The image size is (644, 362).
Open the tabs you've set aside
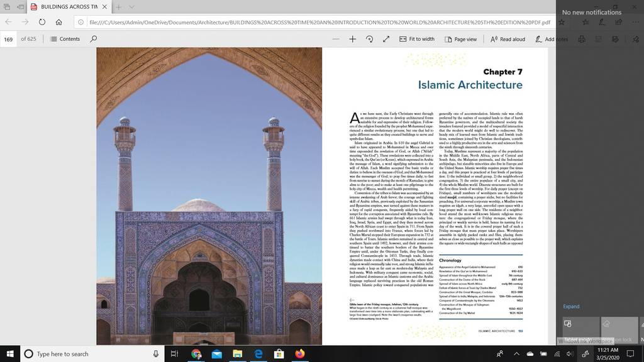coord(7,7)
